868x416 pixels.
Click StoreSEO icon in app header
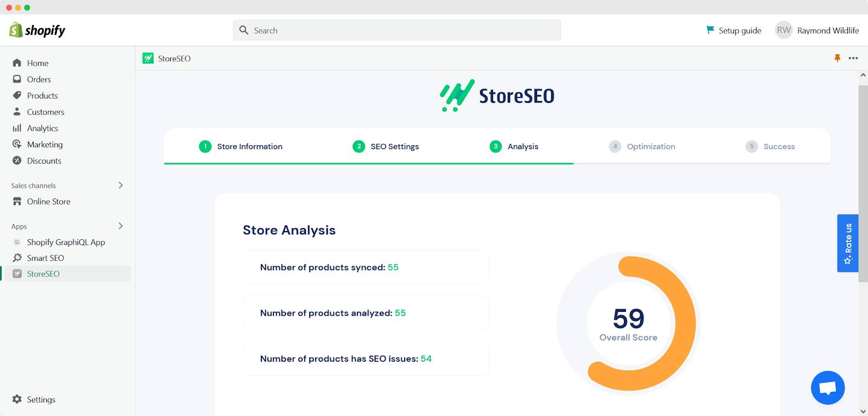coord(148,58)
